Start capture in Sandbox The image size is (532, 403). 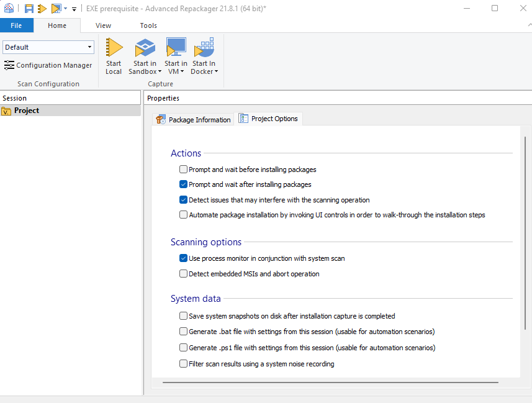point(145,51)
